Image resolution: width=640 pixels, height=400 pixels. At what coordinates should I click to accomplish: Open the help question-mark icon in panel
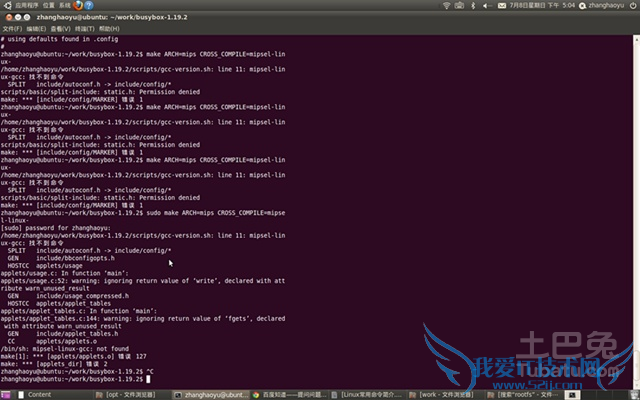pyautogui.click(x=89, y=5)
